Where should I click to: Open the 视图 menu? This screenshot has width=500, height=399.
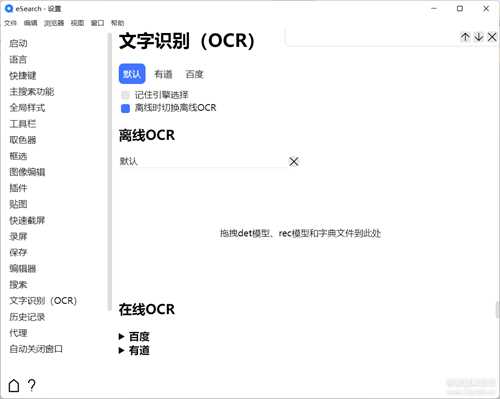tap(77, 23)
